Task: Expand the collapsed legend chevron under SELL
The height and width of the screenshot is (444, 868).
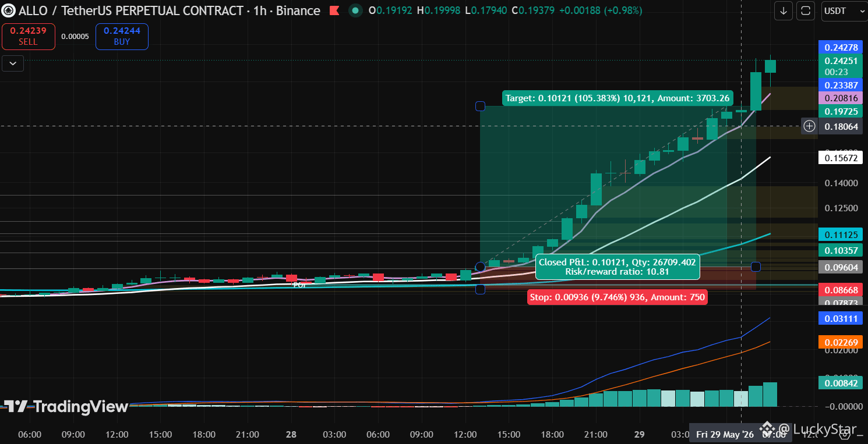Action: click(13, 63)
